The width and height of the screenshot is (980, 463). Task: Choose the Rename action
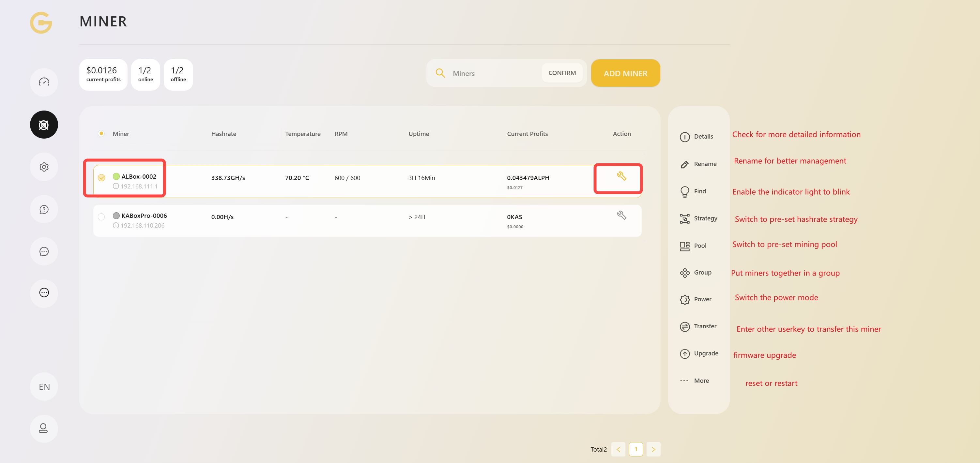tap(698, 164)
